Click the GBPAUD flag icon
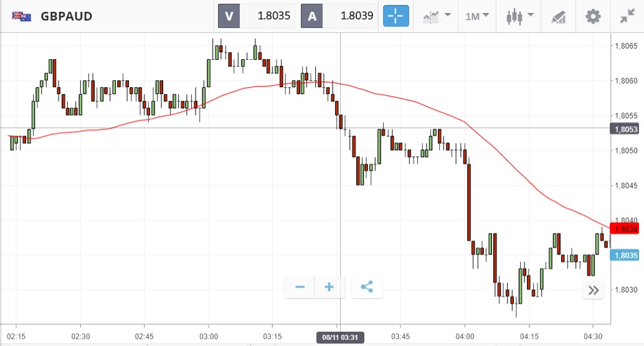Image resolution: width=644 pixels, height=346 pixels. pos(22,16)
